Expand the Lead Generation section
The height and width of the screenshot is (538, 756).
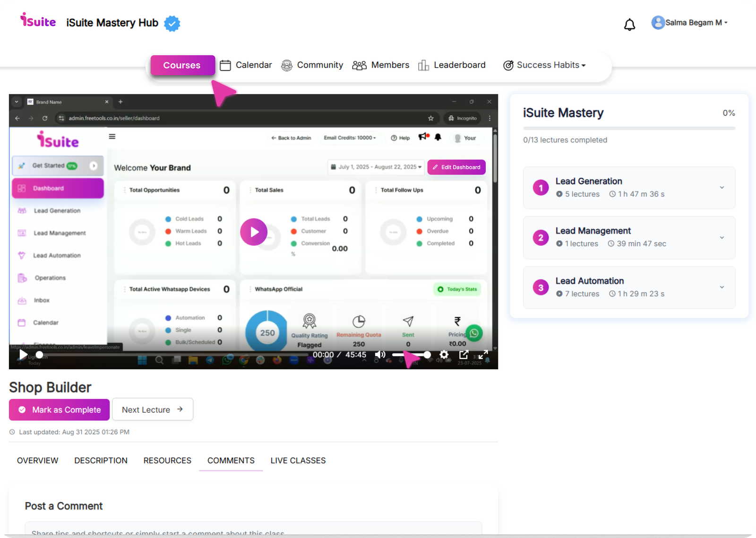[722, 188]
